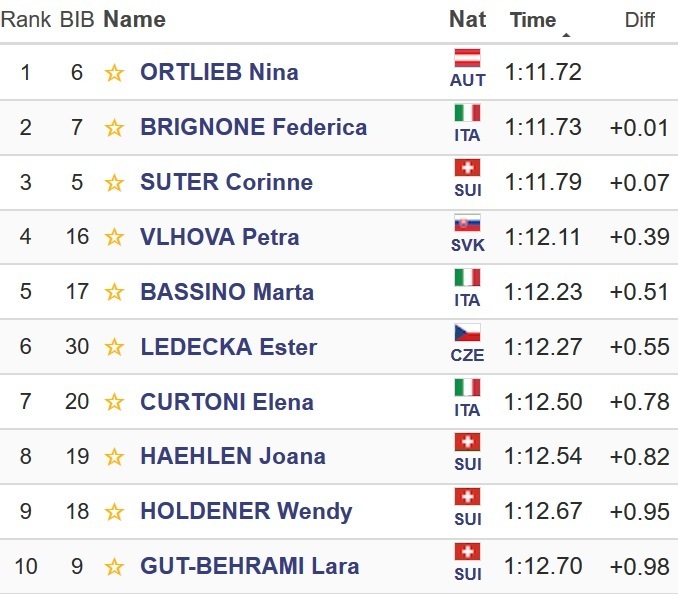Click Slovakia flag next to VLHOVA Petra
The image size is (678, 594).
point(467,223)
